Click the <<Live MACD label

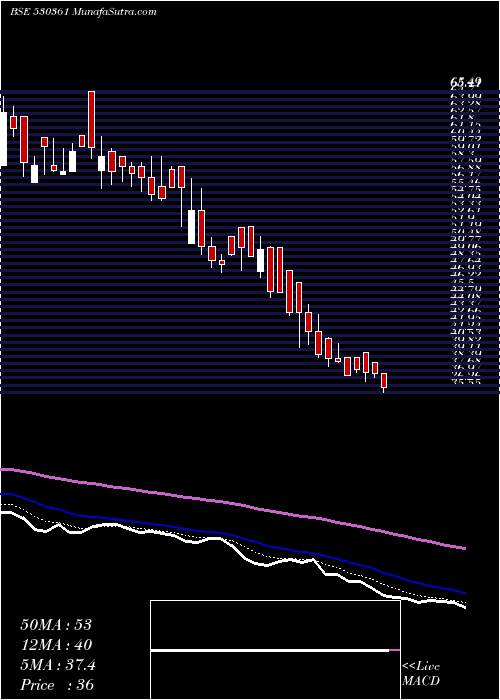click(x=421, y=674)
